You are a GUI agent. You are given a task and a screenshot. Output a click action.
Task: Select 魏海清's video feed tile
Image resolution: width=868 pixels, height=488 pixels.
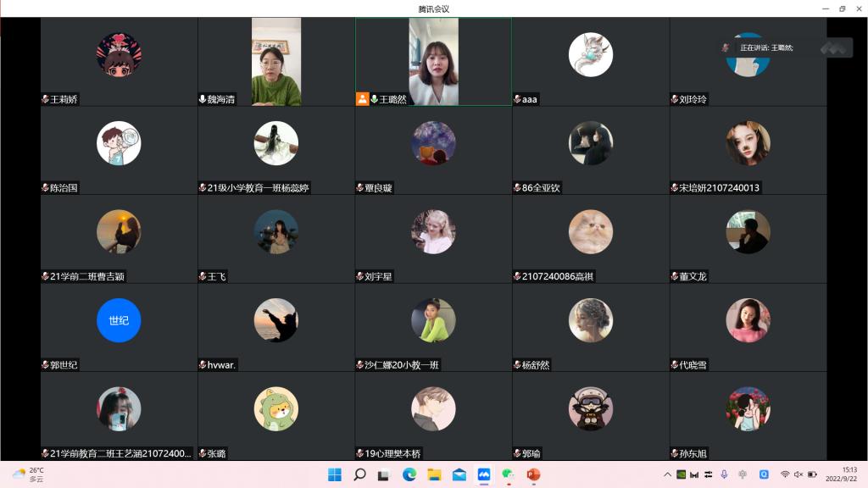click(276, 61)
